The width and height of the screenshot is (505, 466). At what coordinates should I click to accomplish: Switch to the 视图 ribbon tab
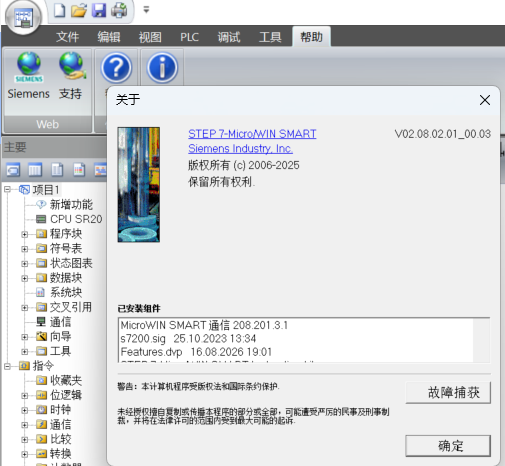click(150, 37)
